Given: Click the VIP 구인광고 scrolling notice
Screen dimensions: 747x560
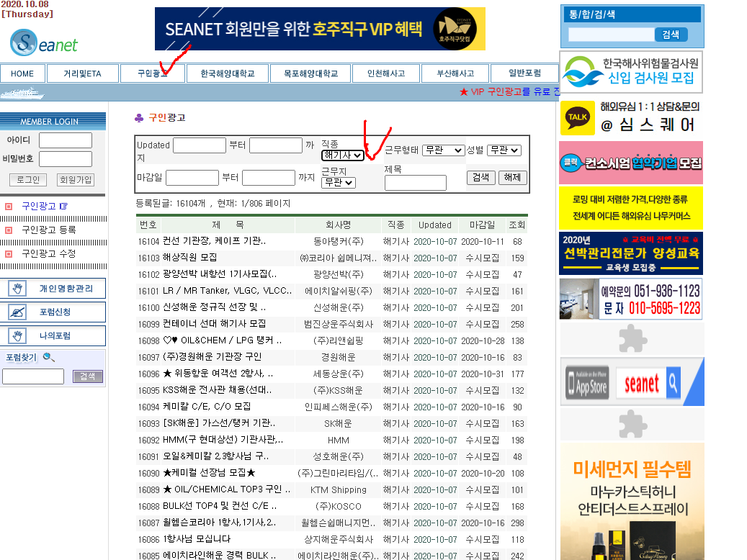Looking at the screenshot, I should click(509, 92).
